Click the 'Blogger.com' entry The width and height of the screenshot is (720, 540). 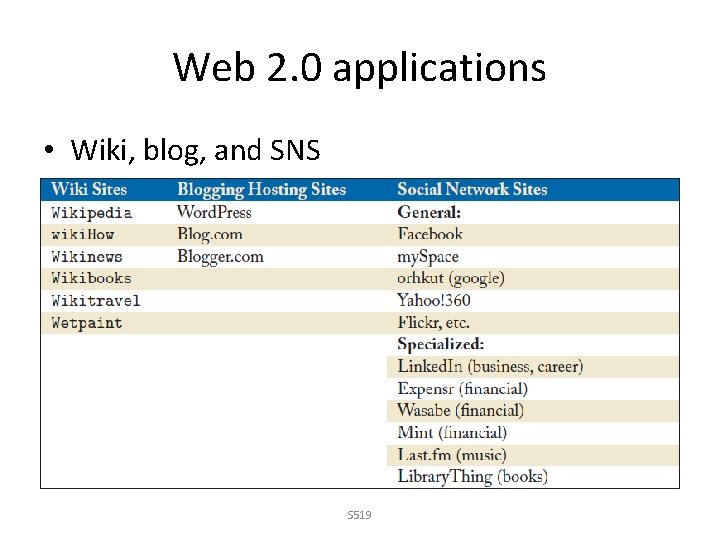tap(220, 257)
